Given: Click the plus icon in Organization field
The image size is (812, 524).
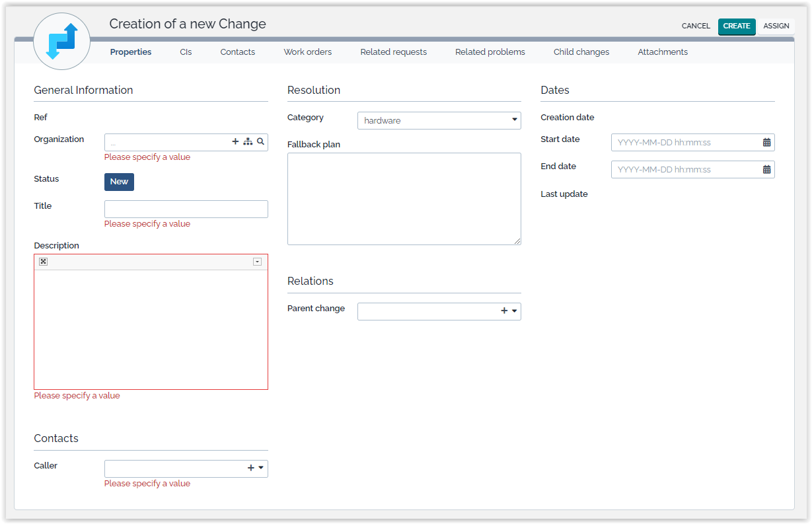Looking at the screenshot, I should (x=235, y=141).
